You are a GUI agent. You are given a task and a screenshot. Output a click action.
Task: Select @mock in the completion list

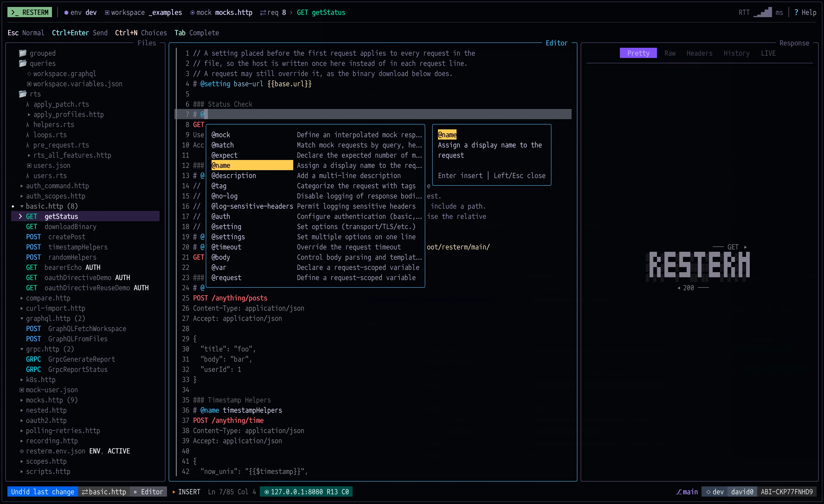[315, 135]
